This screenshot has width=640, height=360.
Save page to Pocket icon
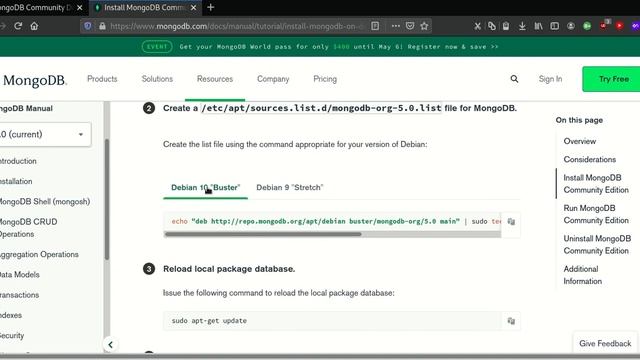click(410, 26)
